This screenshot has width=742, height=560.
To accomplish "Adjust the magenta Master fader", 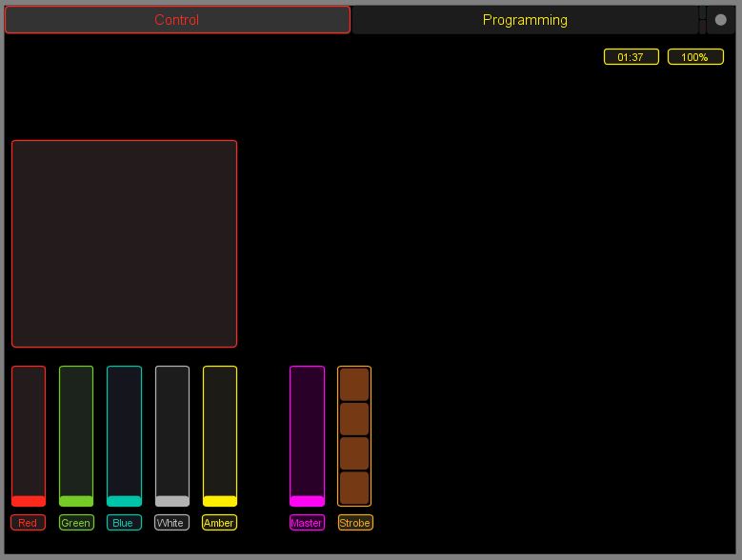I will 307,436.
